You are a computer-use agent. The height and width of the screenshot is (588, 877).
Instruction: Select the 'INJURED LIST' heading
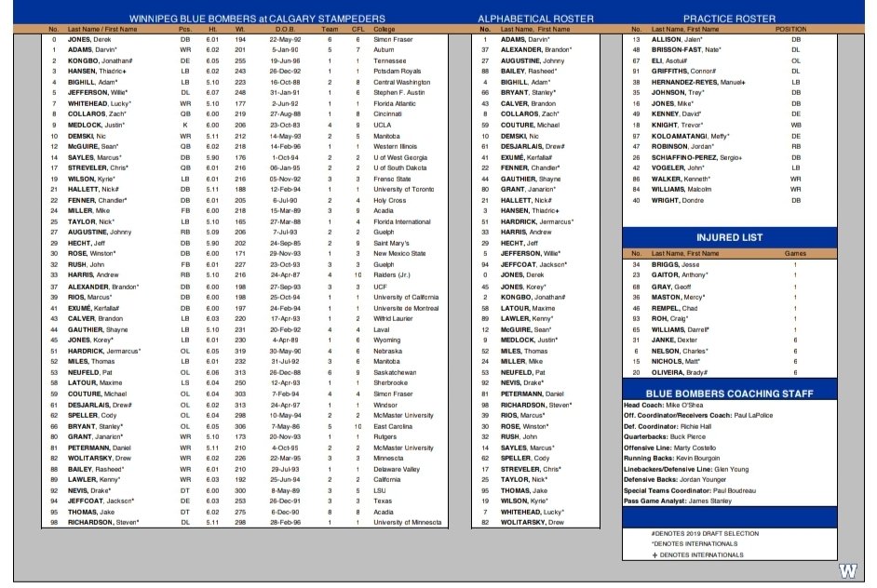click(x=729, y=237)
